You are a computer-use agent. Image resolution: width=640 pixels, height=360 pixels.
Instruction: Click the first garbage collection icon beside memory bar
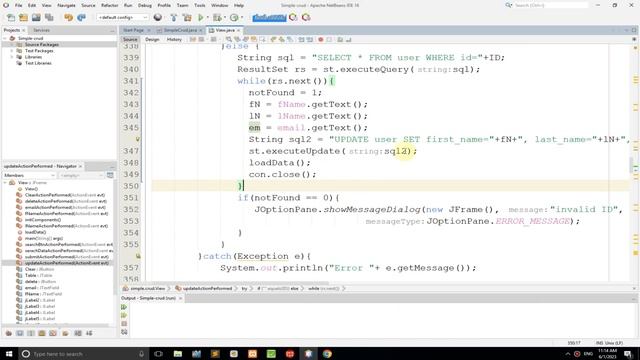pos(293,18)
